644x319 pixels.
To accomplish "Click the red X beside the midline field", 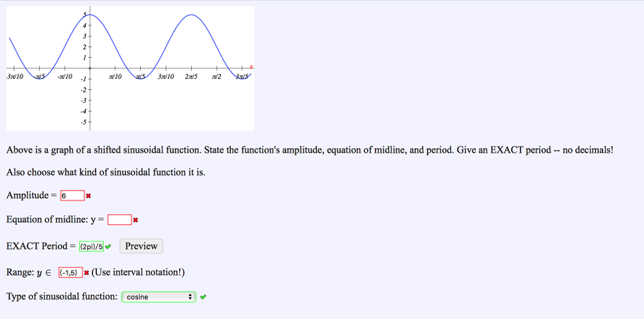I will (x=135, y=220).
